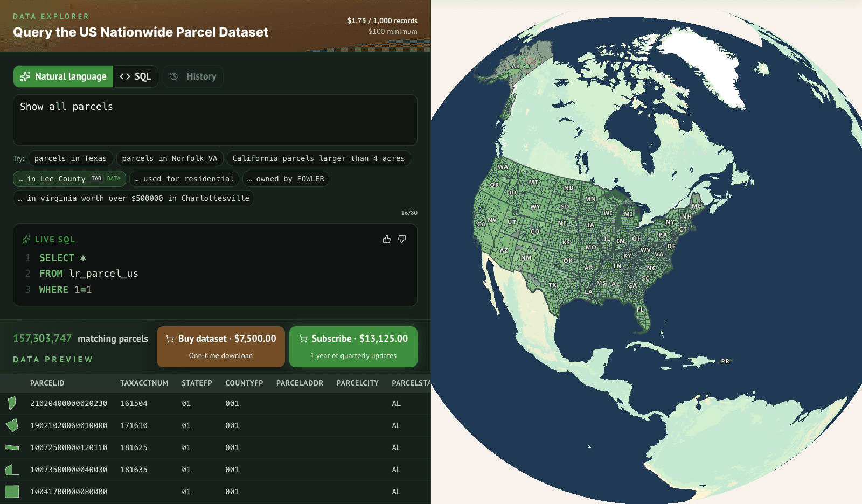Click Buy dataset for $7,500.00
Image resolution: width=862 pixels, height=504 pixels.
[x=221, y=347]
